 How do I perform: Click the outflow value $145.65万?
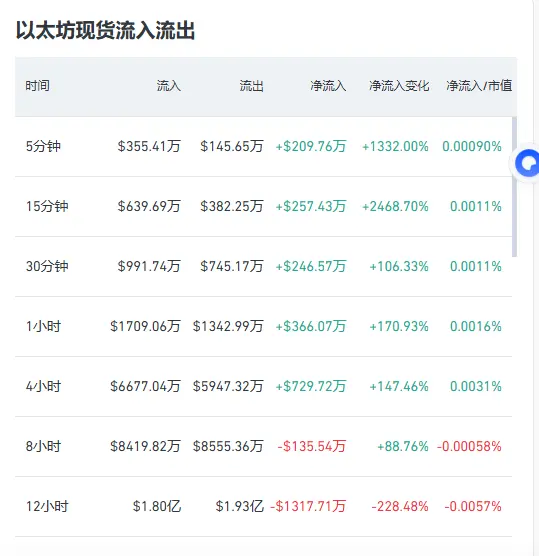232,146
